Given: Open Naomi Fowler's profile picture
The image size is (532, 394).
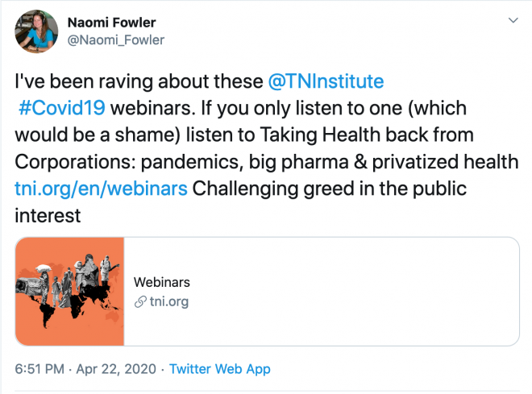Looking at the screenshot, I should (36, 31).
